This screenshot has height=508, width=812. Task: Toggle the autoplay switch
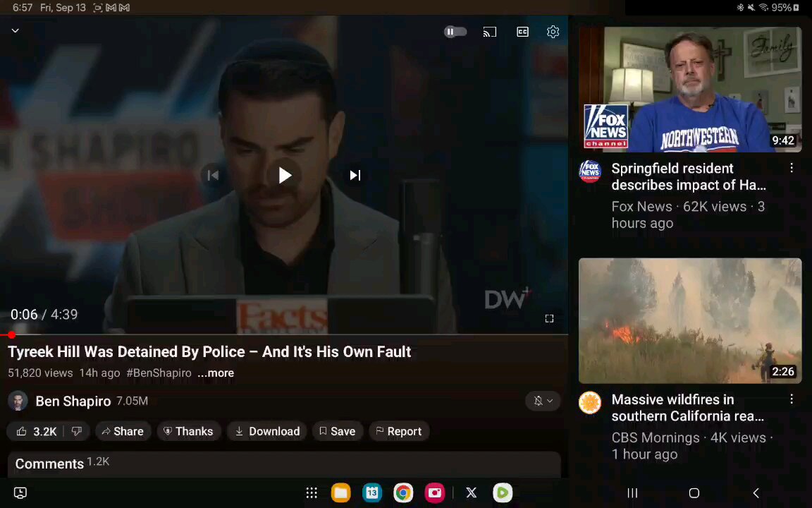[455, 32]
